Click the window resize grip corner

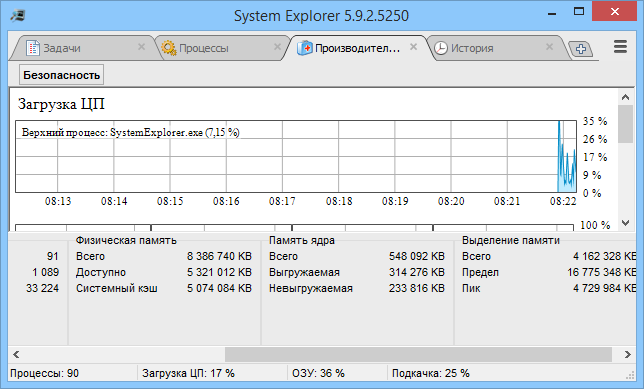tap(630, 374)
